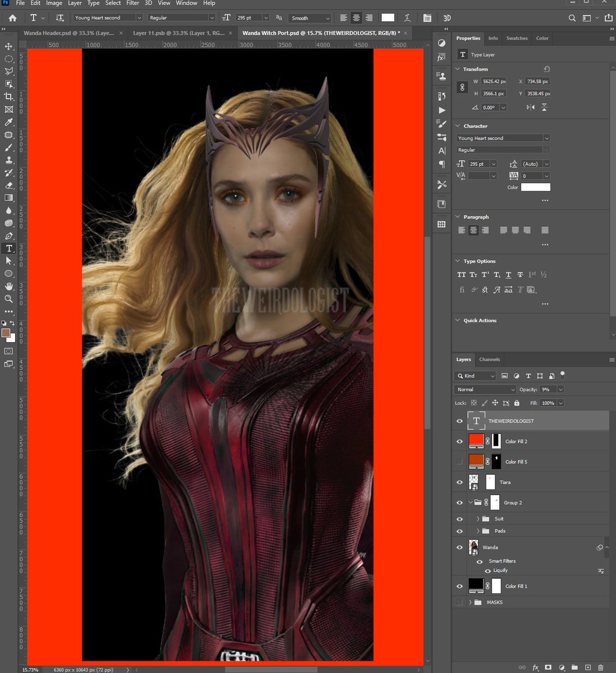Open the Normal blend mode dropdown
Screen dimensions: 616x673
[485, 389]
